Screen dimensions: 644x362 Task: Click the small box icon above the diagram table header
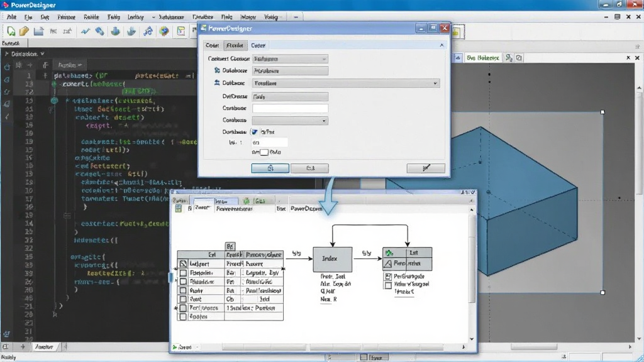(x=230, y=246)
